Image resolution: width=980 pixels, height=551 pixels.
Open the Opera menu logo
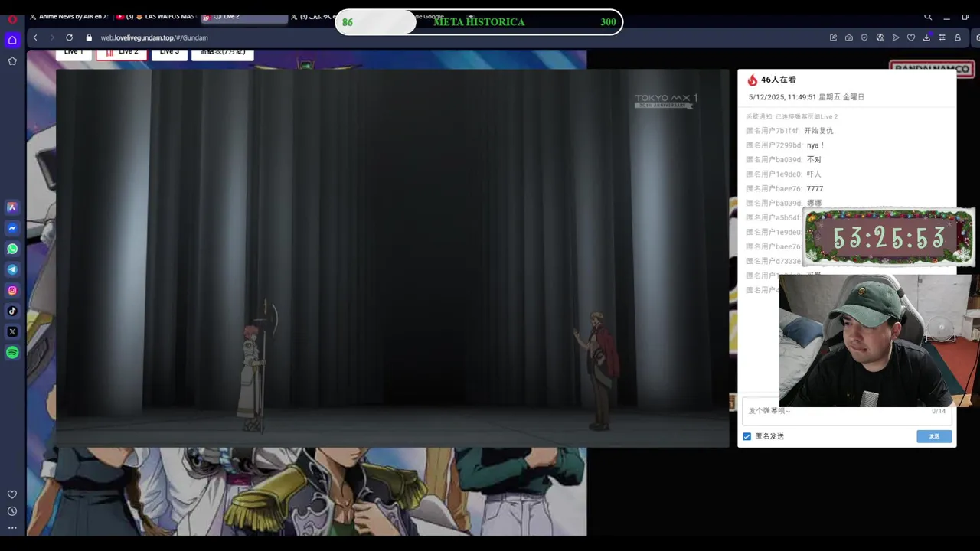click(x=12, y=20)
